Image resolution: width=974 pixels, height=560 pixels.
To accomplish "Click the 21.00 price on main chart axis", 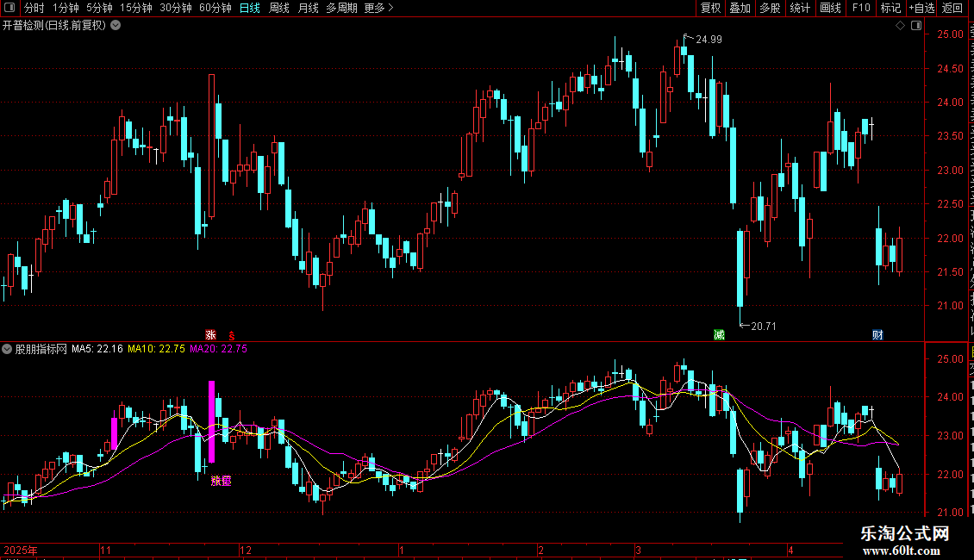I will 951,306.
